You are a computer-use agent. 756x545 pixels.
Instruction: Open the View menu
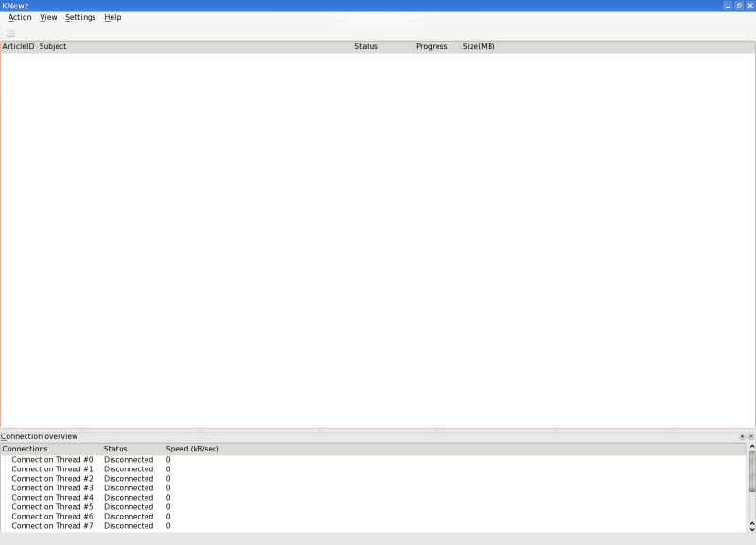(x=48, y=17)
